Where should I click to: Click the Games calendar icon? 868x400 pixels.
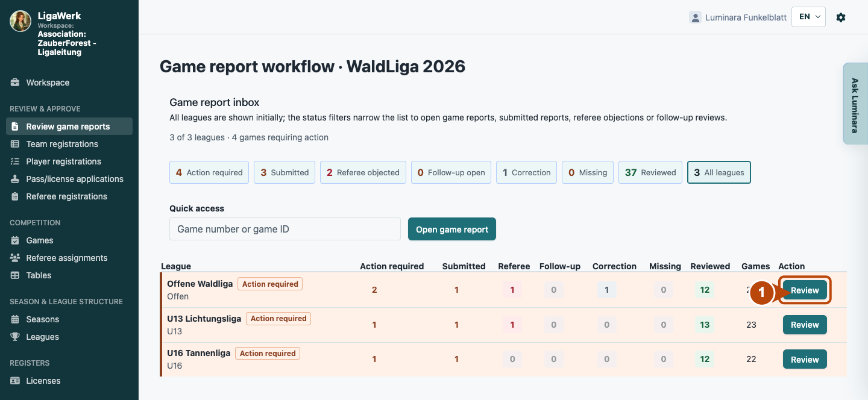point(15,240)
